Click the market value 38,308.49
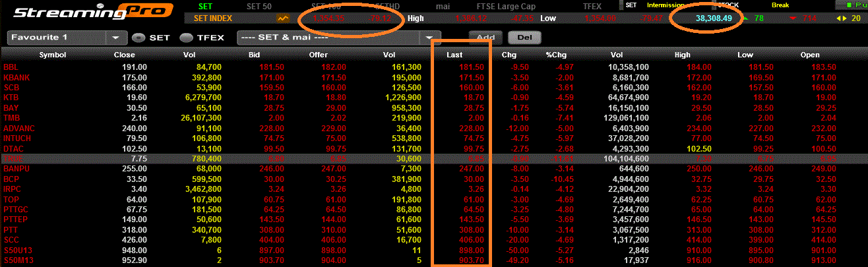This screenshot has width=868, height=267. pyautogui.click(x=714, y=18)
